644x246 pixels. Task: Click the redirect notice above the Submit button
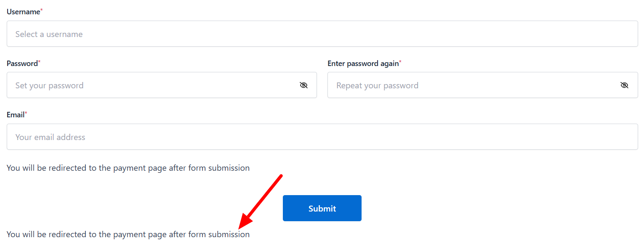tap(128, 168)
